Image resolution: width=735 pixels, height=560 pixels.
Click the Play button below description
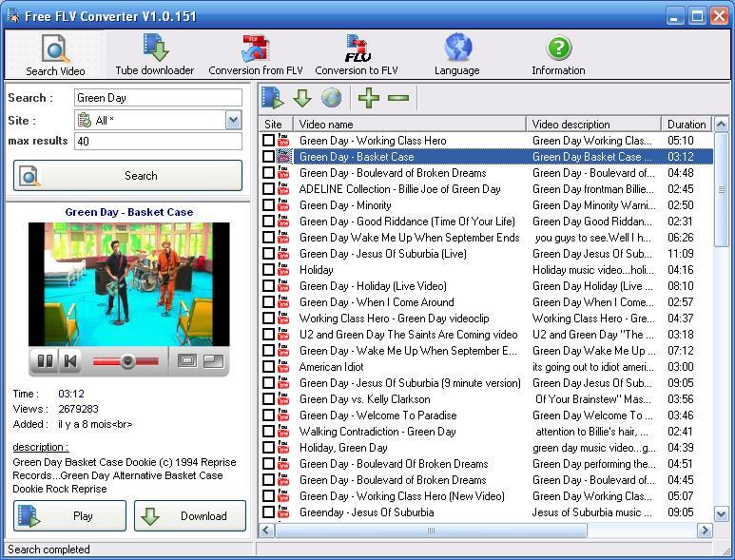(69, 516)
